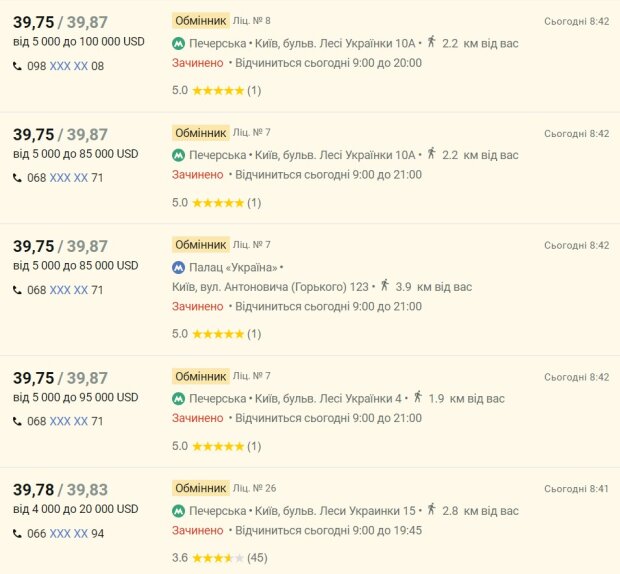
Task: Click the phone icon beside 066 number
Action: pos(18,534)
